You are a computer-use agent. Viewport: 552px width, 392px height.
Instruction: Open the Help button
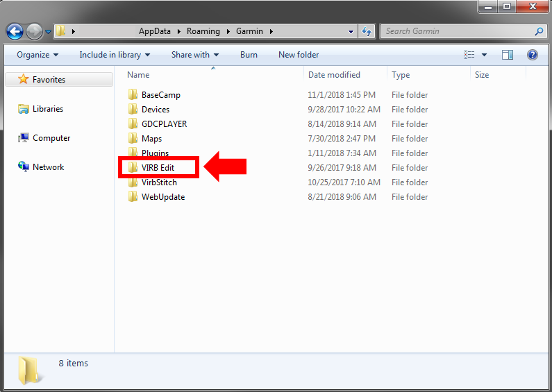point(533,55)
